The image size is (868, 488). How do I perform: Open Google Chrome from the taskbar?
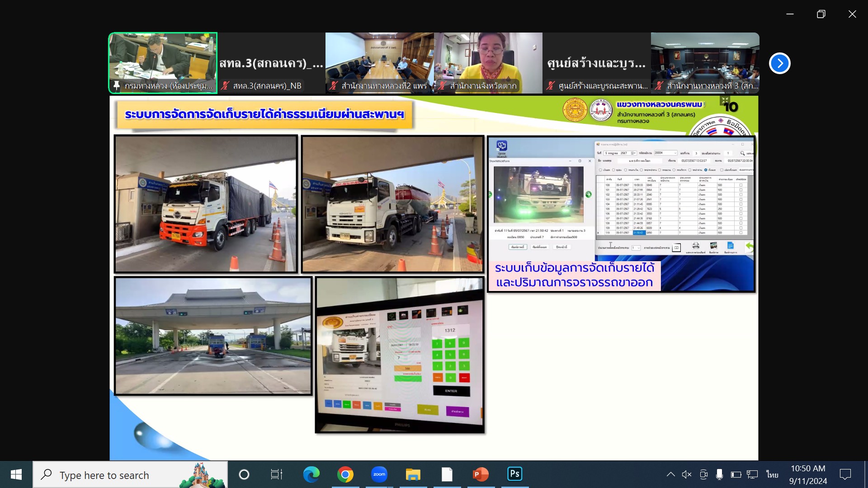click(x=345, y=474)
